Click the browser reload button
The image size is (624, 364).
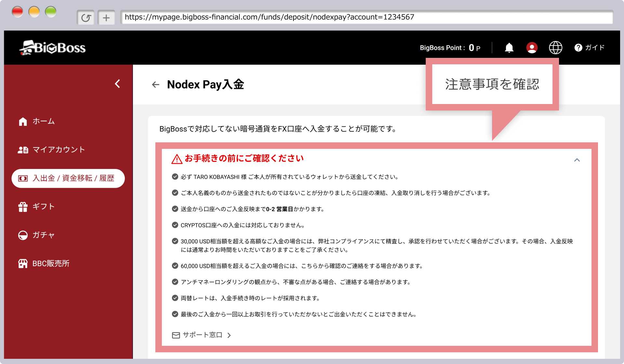86,18
